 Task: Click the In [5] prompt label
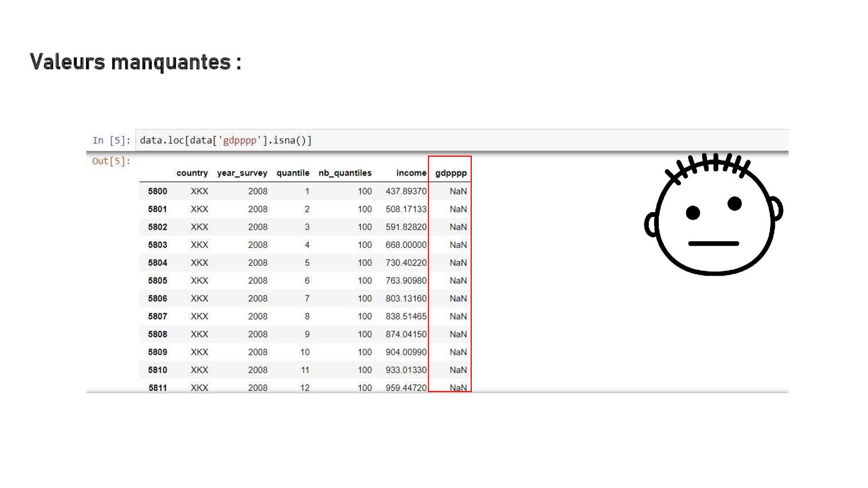click(111, 141)
